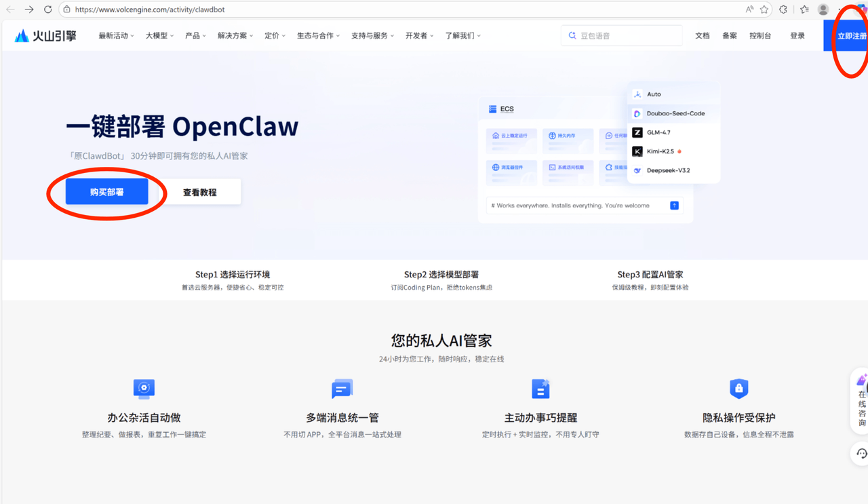Viewport: 868px width, 504px height.
Task: Reload the page with the refresh icon
Action: pos(47,9)
